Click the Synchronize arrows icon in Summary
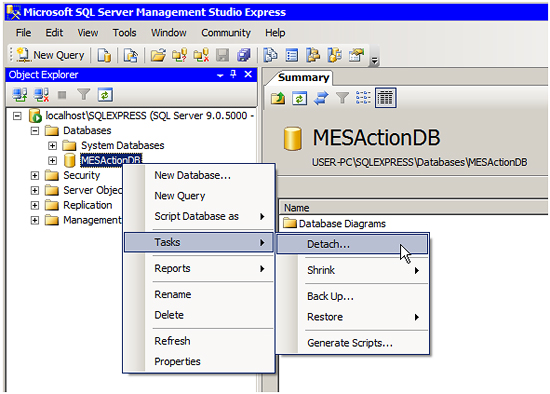This screenshot has width=550, height=394. (x=321, y=98)
